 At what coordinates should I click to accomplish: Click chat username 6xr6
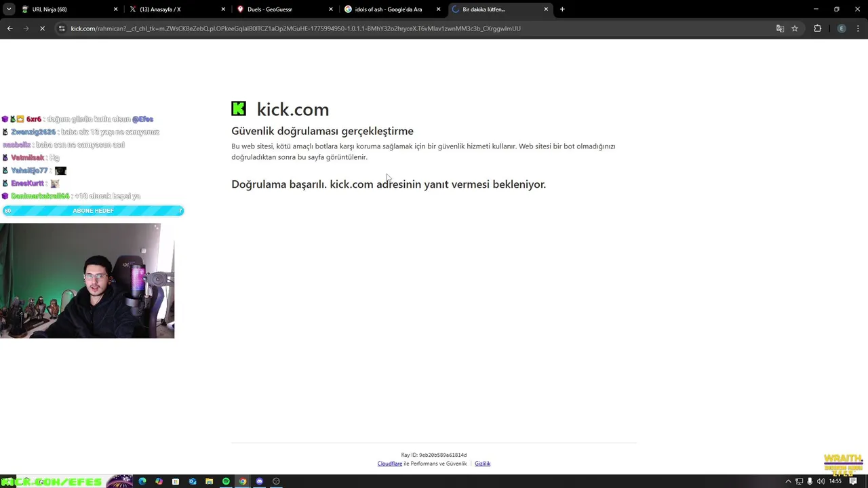point(33,119)
